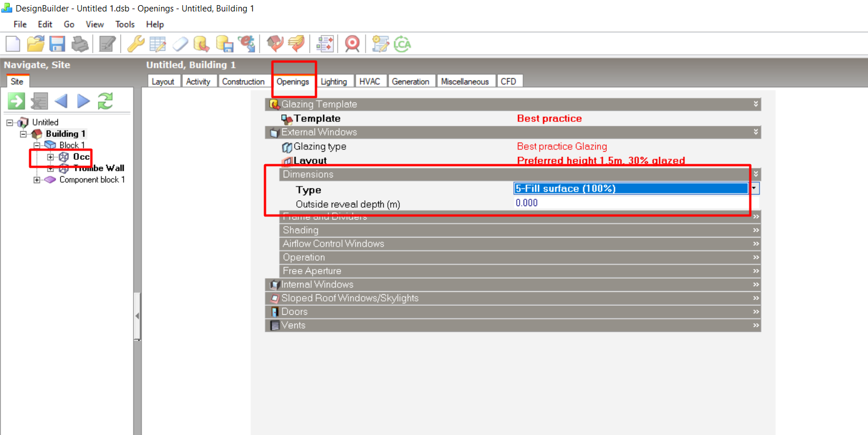The height and width of the screenshot is (435, 868).
Task: Click the save-database-to-disk toolbar icon
Action: coord(224,43)
